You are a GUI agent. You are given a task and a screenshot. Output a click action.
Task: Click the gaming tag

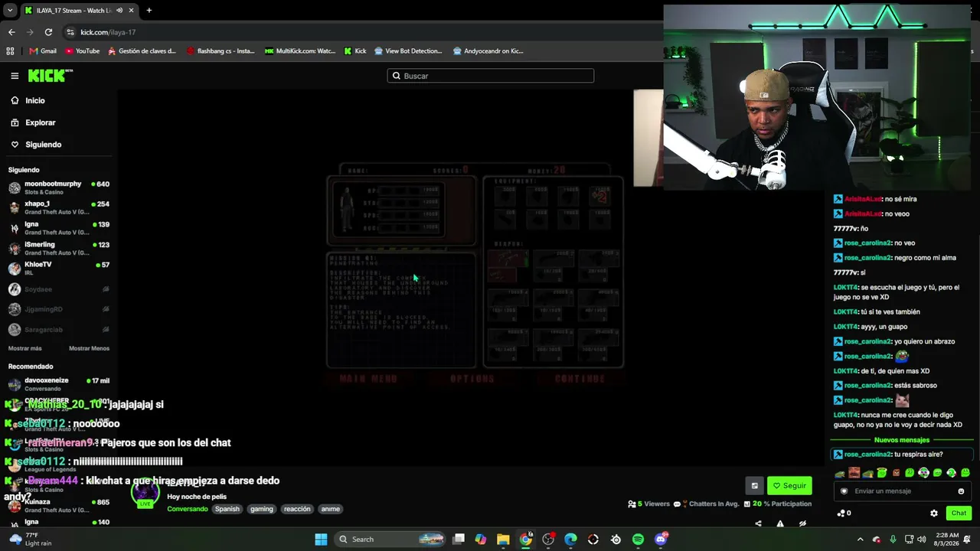tap(261, 509)
